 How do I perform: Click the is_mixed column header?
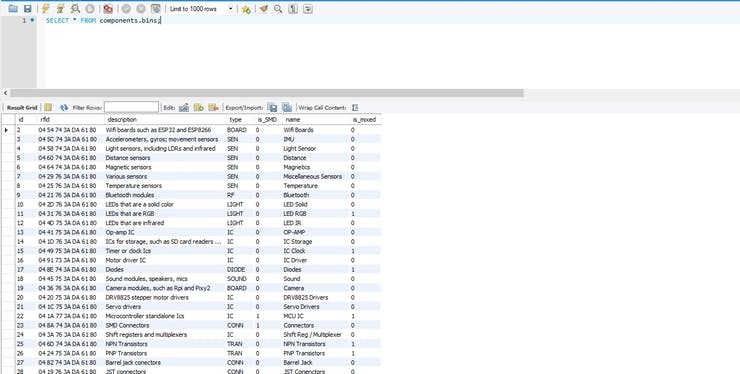pyautogui.click(x=365, y=119)
